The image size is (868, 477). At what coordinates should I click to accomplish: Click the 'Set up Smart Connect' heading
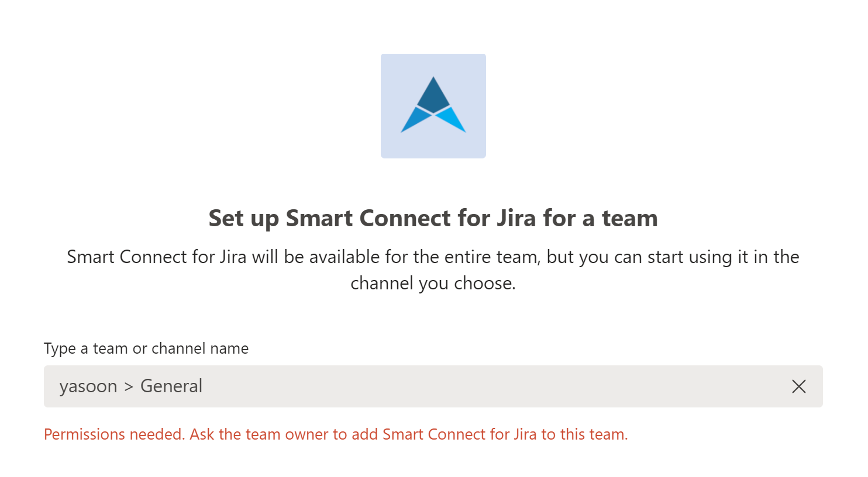[433, 218]
